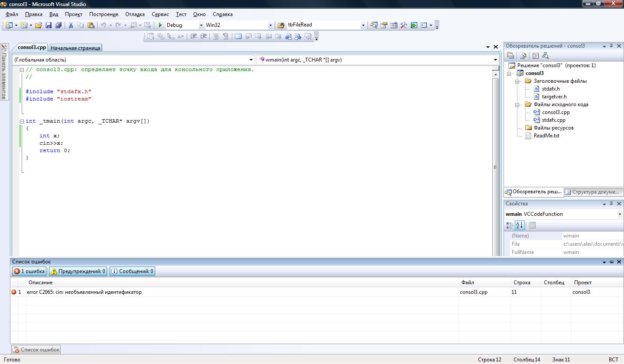Select the error C2065 row in error list

[x=84, y=292]
